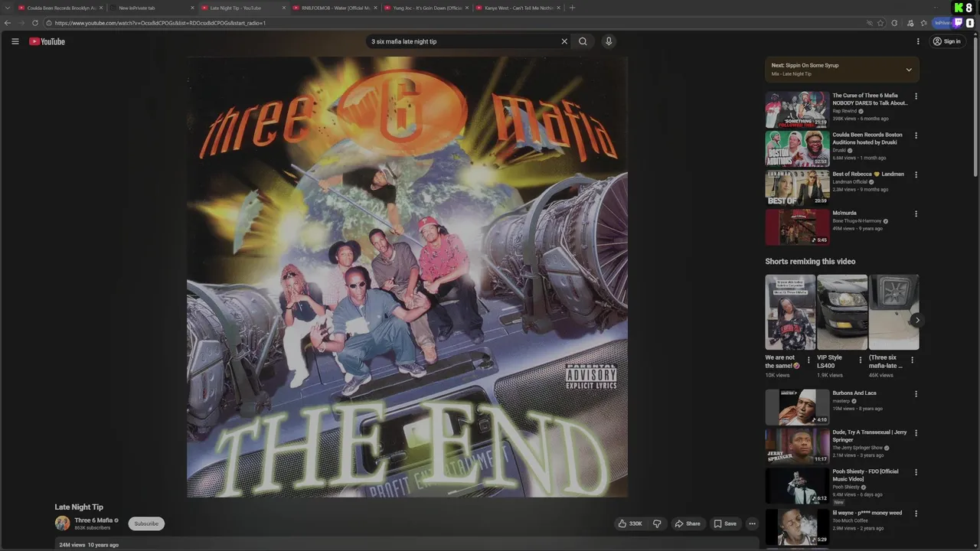Open the VIP Style LS400 short thumbnail
This screenshot has height=551, width=980.
(842, 312)
